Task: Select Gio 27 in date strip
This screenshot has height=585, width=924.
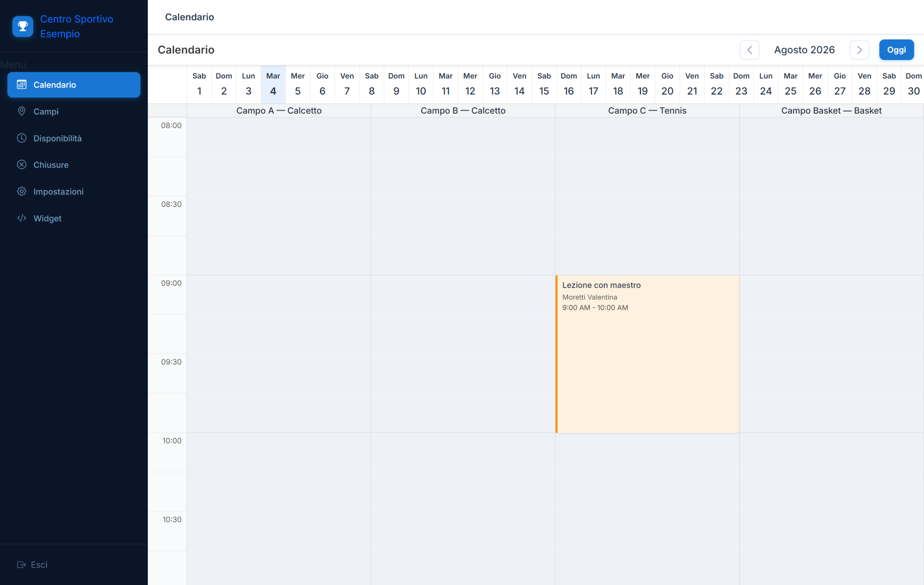Action: [x=840, y=84]
